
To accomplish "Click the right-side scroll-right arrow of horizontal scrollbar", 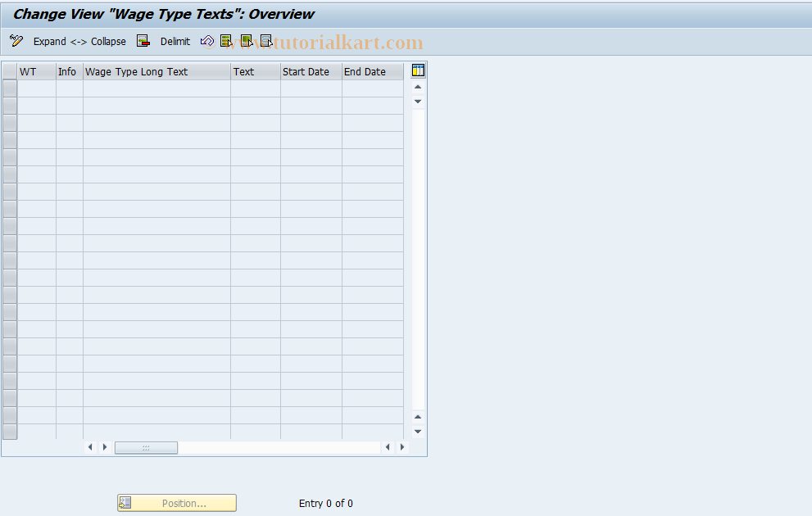I will click(401, 447).
